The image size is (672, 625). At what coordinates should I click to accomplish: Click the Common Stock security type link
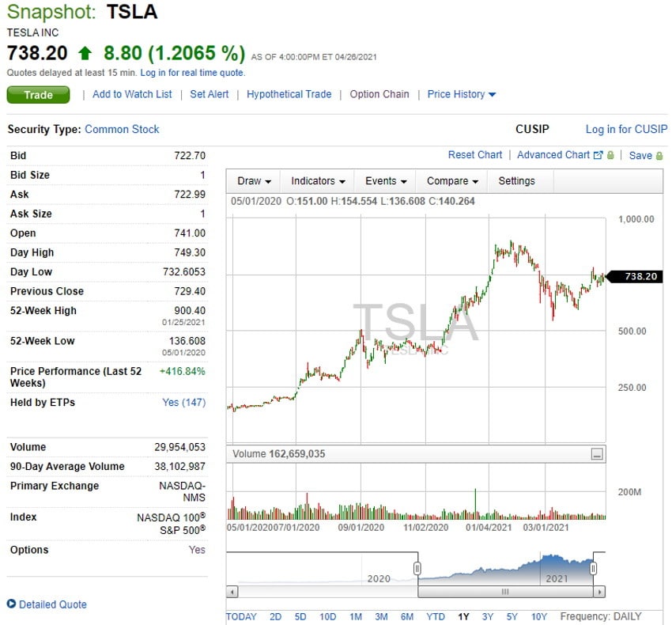[x=122, y=129]
